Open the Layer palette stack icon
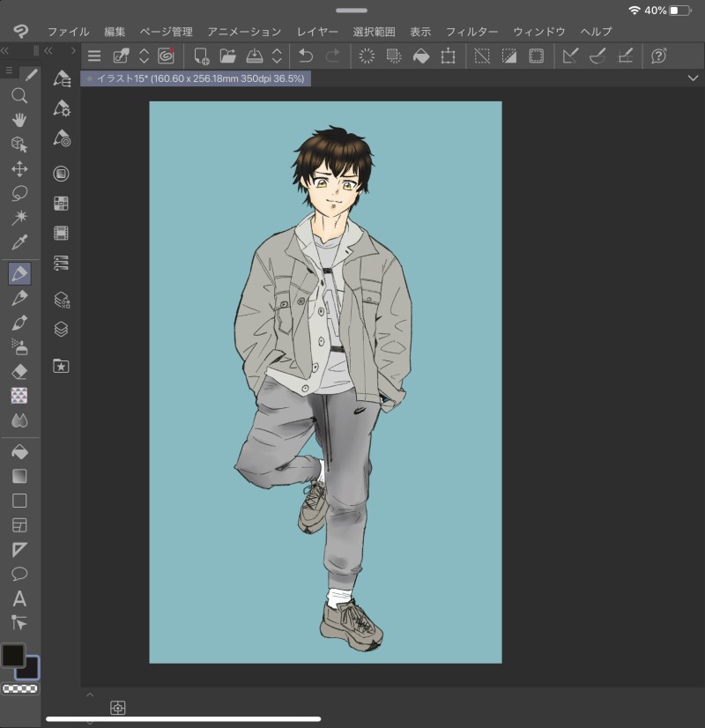This screenshot has height=728, width=705. click(x=61, y=329)
